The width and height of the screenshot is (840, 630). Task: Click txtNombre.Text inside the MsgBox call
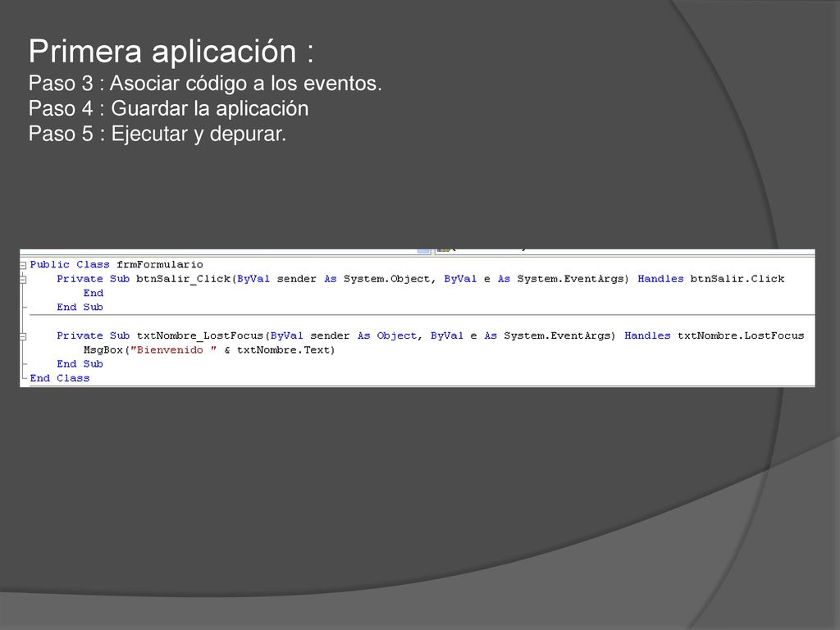click(x=283, y=349)
